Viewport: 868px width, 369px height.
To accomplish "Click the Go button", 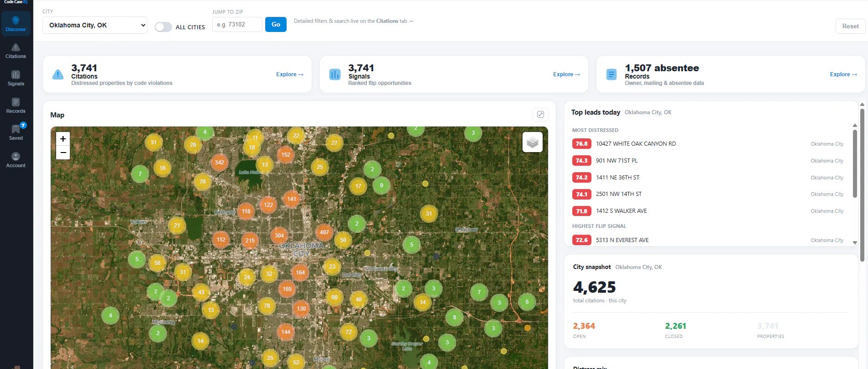I will 276,25.
